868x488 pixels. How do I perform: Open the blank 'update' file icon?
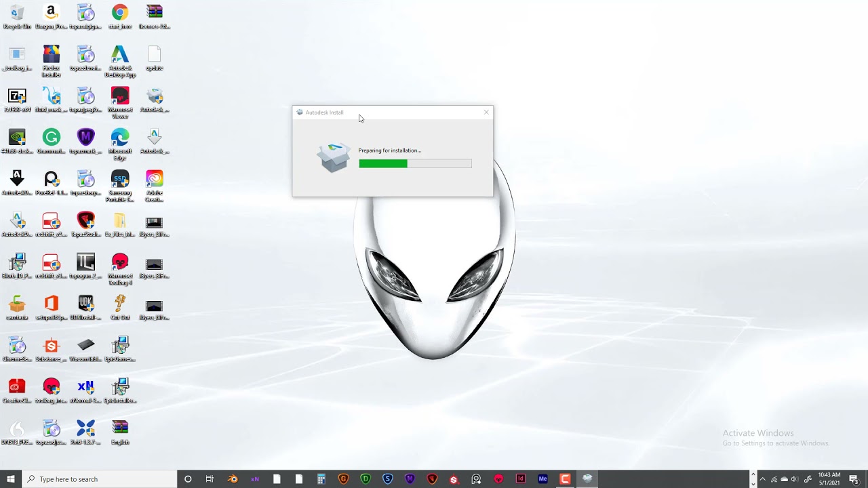tap(155, 58)
